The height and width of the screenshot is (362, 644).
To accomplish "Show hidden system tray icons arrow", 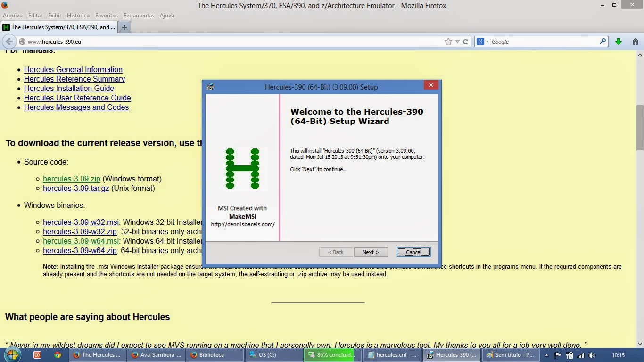I will pyautogui.click(x=546, y=355).
